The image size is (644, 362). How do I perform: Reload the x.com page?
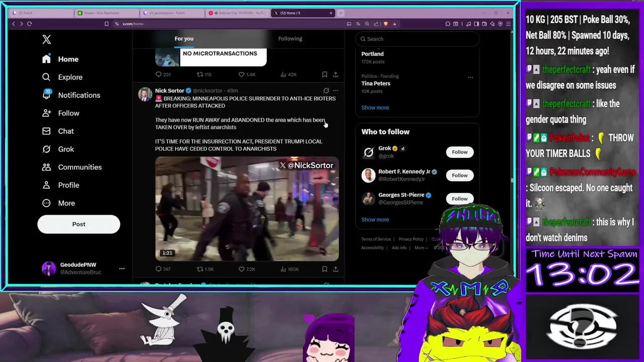point(30,24)
